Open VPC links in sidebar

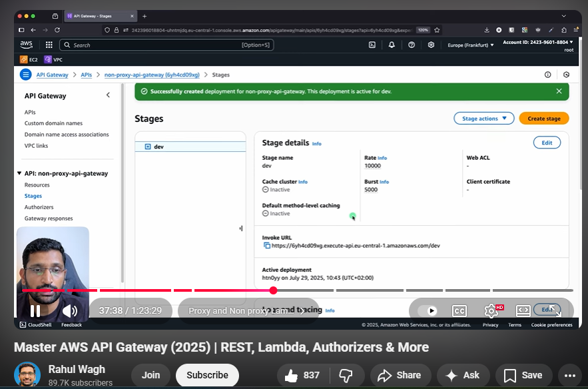tap(36, 146)
